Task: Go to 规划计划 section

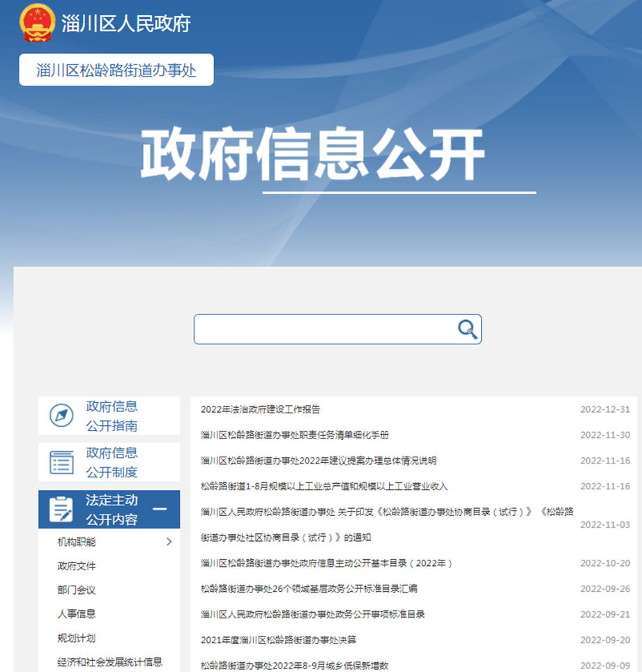Action: (77, 638)
